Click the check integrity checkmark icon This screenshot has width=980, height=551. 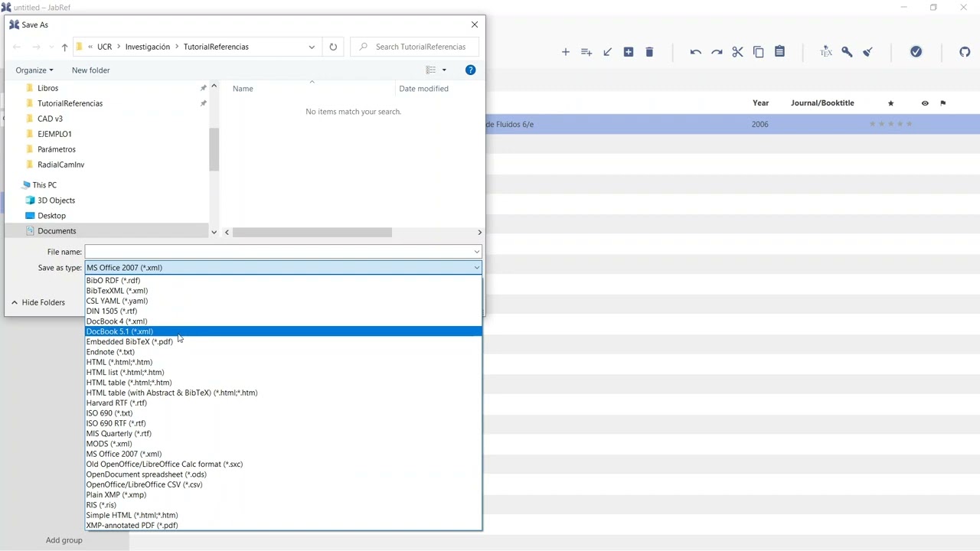[916, 52]
